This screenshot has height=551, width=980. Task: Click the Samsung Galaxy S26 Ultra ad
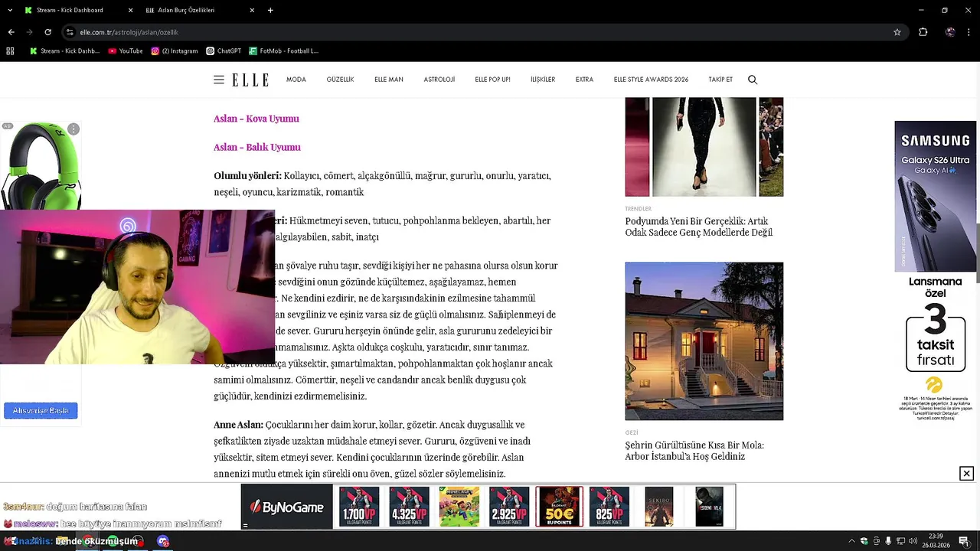(936, 272)
